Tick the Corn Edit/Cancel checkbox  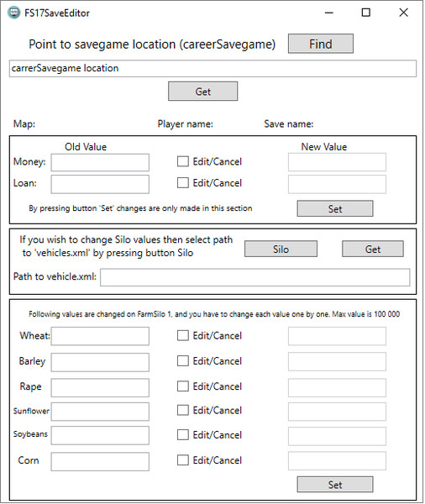183,460
